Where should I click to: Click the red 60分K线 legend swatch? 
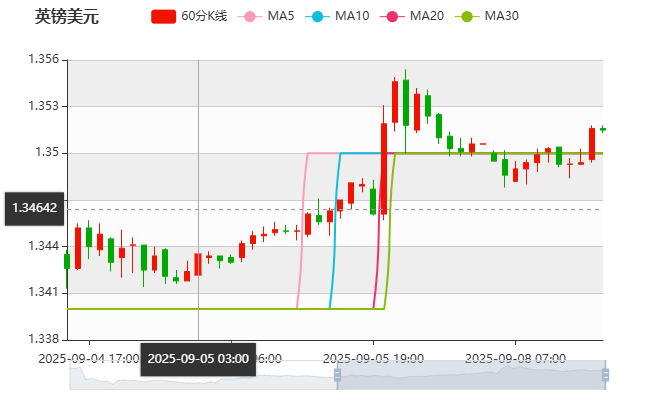[x=164, y=17]
